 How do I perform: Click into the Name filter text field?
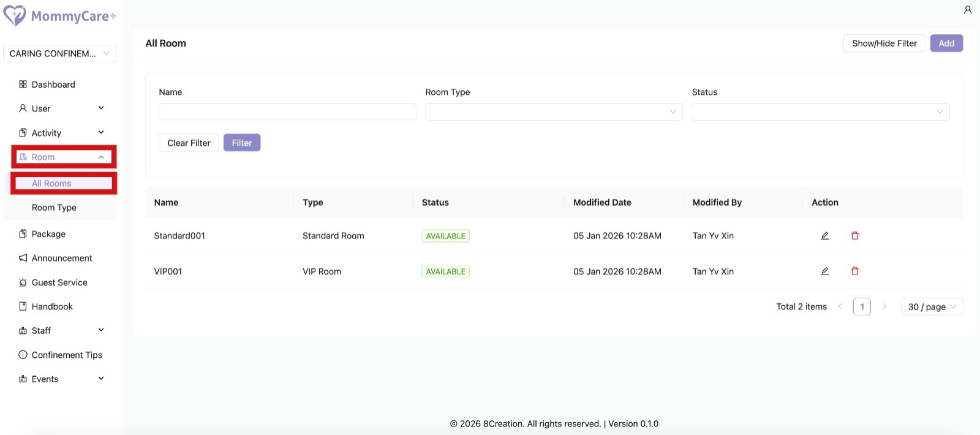tap(287, 112)
